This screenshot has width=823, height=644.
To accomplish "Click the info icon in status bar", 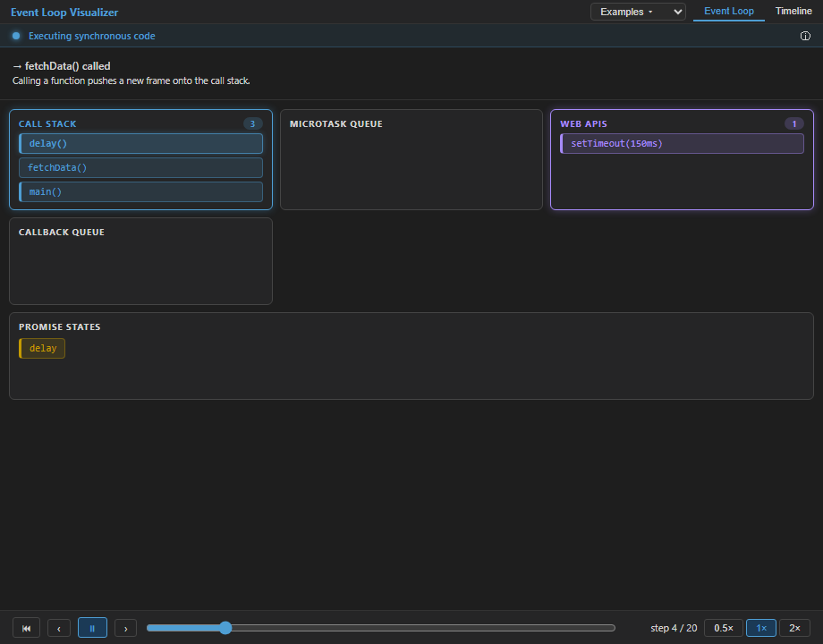I will pyautogui.click(x=805, y=36).
